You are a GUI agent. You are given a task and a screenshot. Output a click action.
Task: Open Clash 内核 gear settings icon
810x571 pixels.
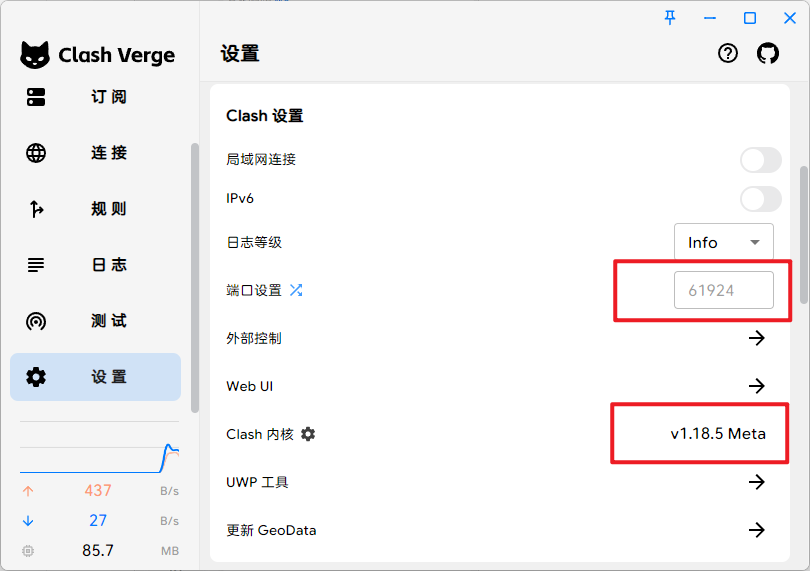tap(308, 434)
